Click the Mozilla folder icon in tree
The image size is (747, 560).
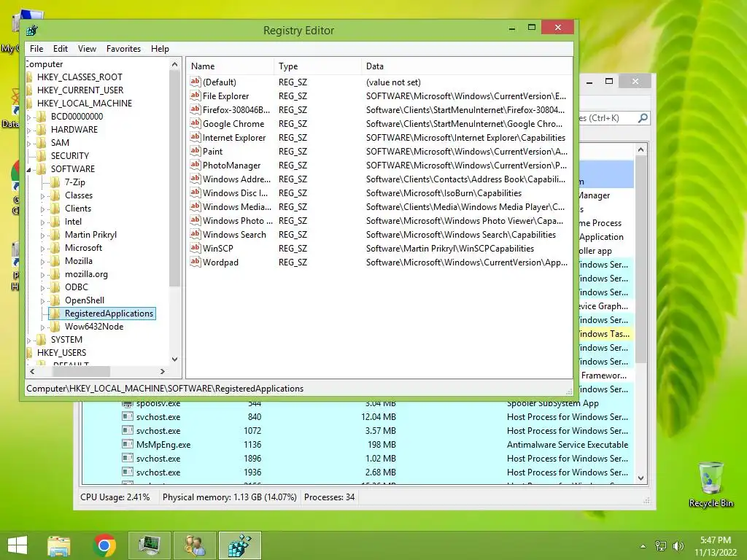click(55, 261)
